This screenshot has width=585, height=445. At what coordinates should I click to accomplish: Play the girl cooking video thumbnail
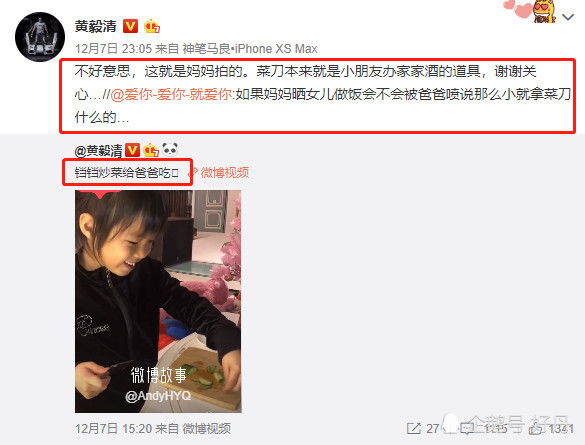[158, 301]
